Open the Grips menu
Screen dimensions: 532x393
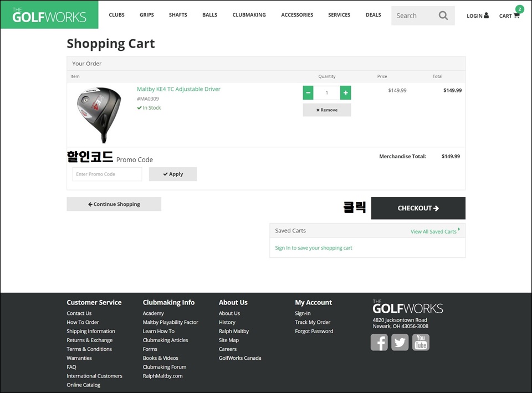coord(146,15)
